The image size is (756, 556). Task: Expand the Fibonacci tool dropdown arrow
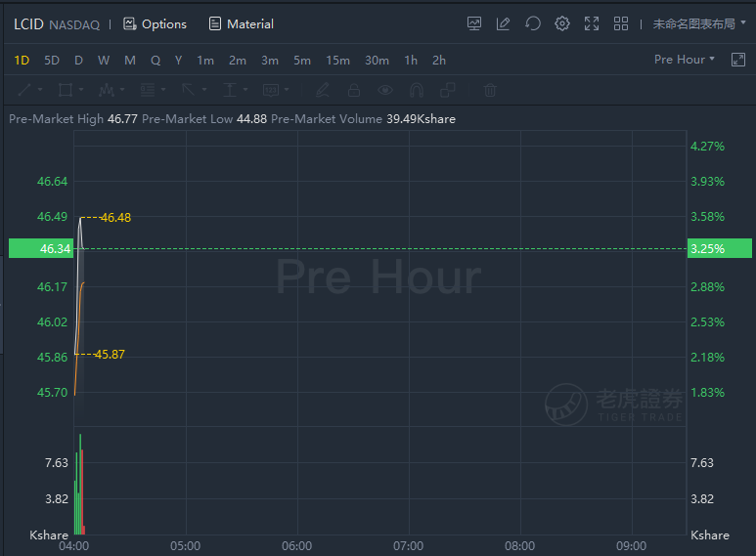point(163,90)
